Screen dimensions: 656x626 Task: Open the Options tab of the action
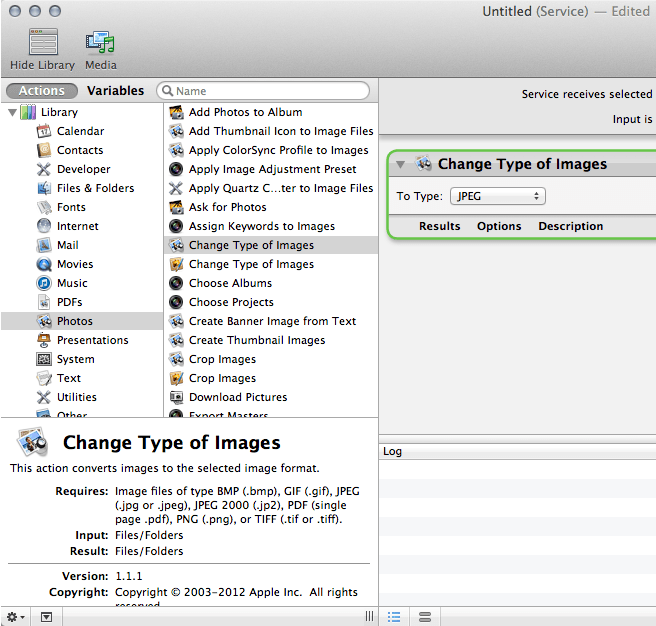click(499, 226)
